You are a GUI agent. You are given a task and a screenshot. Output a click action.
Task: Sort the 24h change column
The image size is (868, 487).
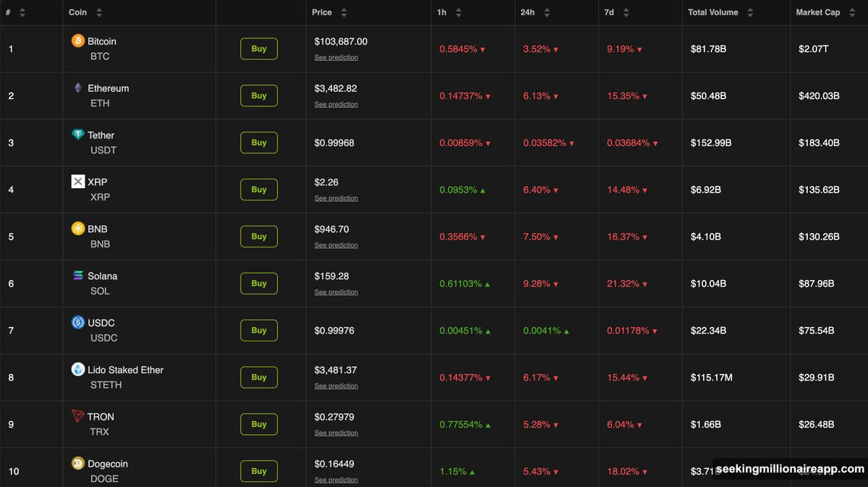pyautogui.click(x=548, y=12)
